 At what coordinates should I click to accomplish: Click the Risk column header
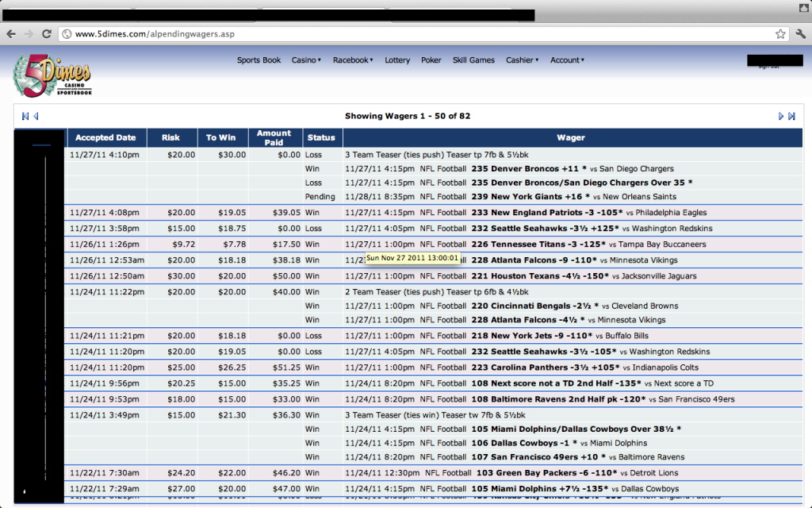(x=171, y=138)
